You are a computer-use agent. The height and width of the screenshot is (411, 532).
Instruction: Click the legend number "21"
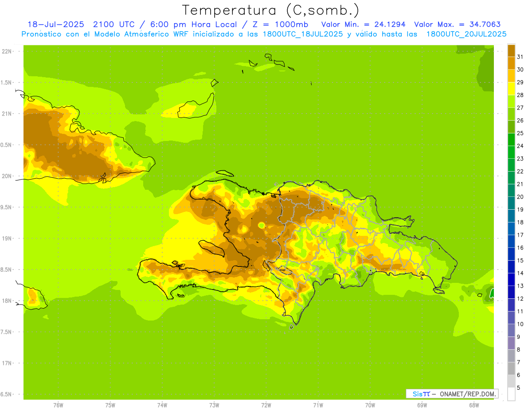pos(520,184)
